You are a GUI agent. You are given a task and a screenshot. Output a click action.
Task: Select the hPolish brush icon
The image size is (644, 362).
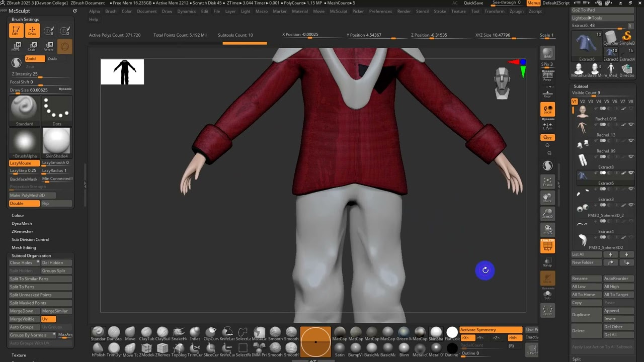pos(98,349)
